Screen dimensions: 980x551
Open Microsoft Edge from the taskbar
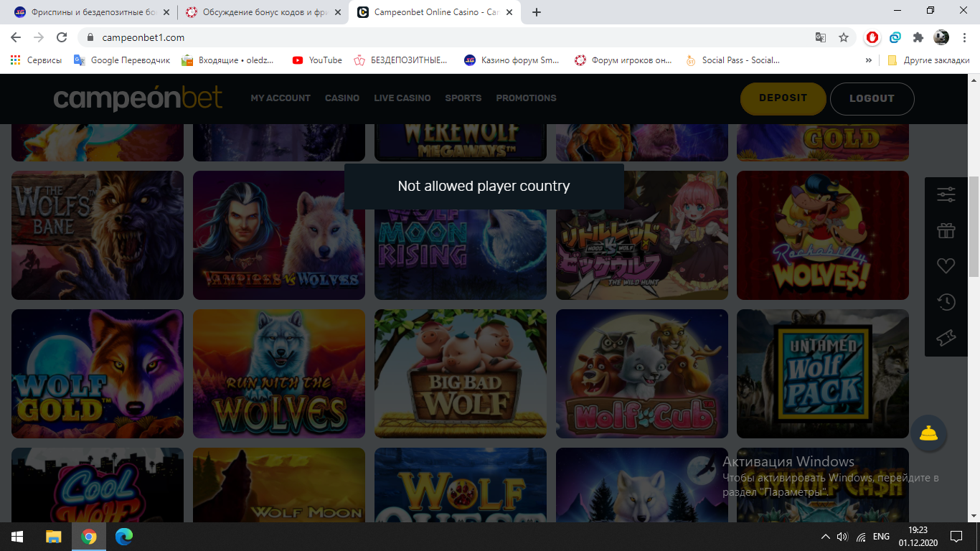point(124,537)
